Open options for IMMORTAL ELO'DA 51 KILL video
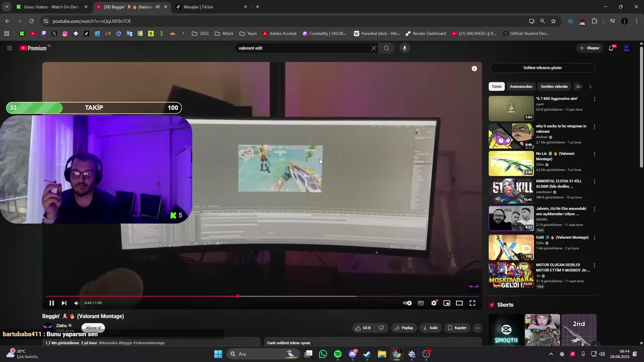The image size is (644, 362). pos(594,182)
